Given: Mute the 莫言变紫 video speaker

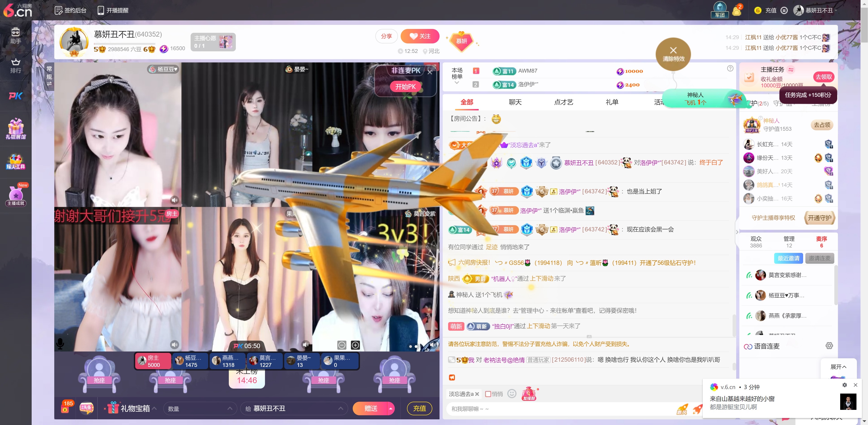Looking at the screenshot, I should [433, 344].
